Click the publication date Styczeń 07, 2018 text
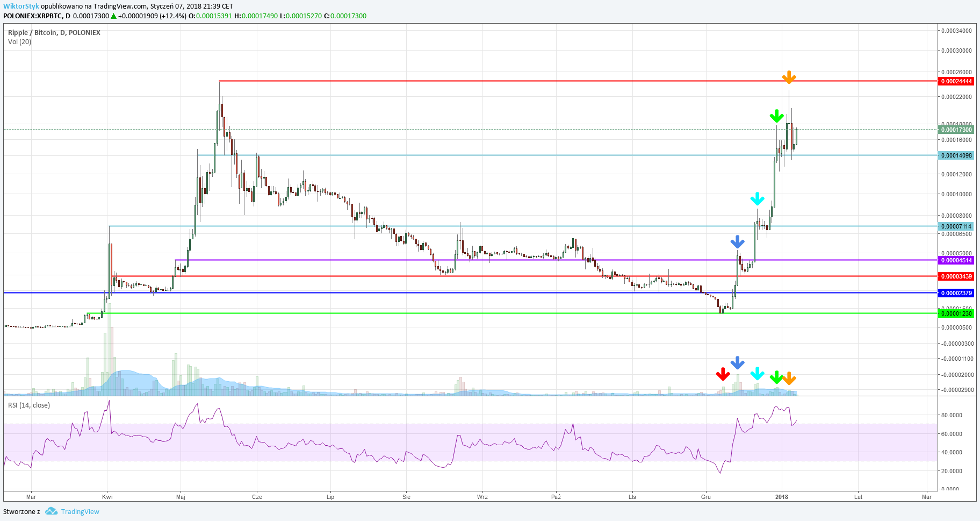This screenshot has height=521, width=980. 177,6
